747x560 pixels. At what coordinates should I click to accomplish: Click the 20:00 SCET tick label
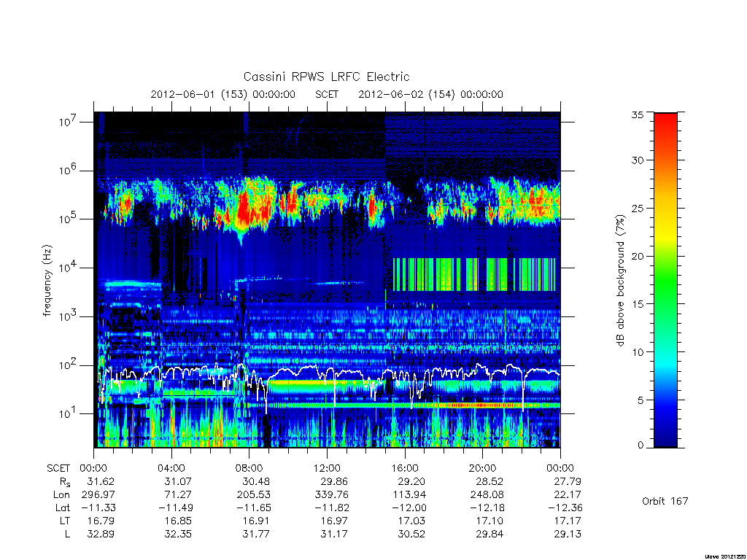coord(483,468)
